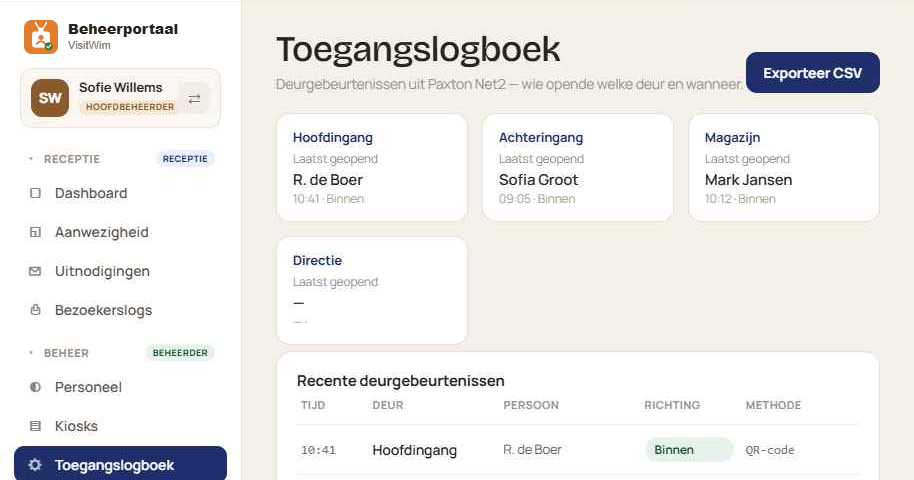Click the Exporteer CSV button

click(813, 73)
